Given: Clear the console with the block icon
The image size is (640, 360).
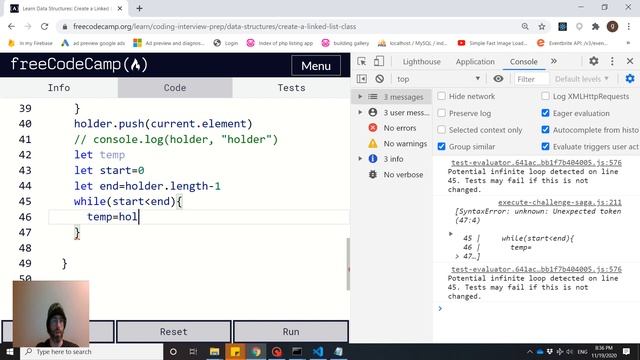Looking at the screenshot, I should 380,79.
